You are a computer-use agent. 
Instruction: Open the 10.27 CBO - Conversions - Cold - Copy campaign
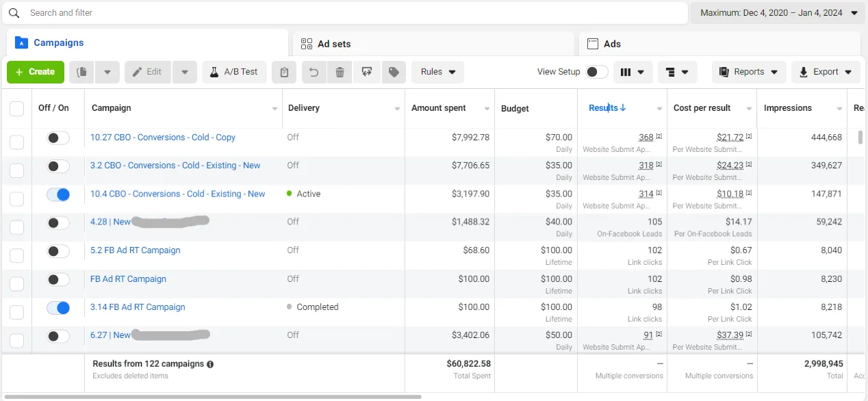pos(163,138)
